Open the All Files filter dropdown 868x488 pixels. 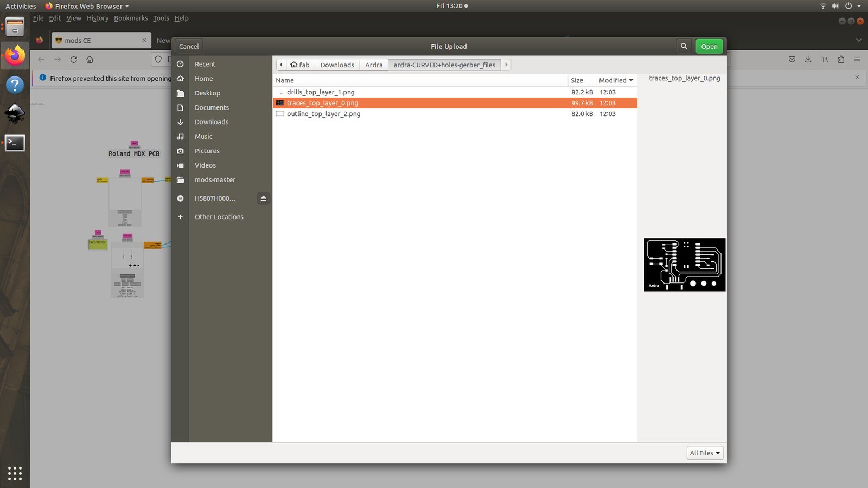pyautogui.click(x=705, y=453)
